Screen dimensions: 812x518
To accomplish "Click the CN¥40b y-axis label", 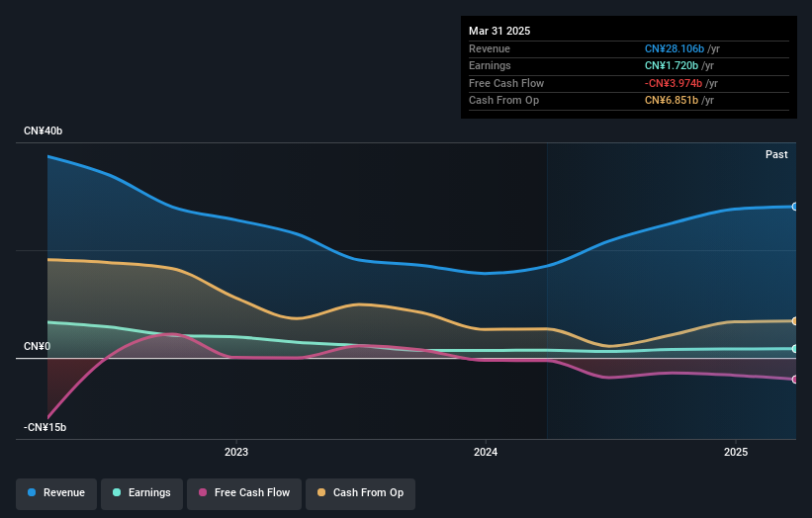I will point(43,130).
